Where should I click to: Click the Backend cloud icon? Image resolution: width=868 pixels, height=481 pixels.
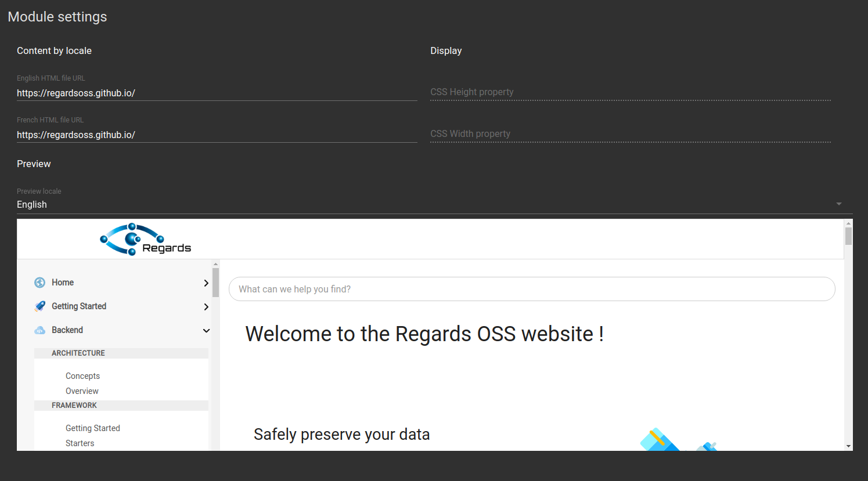point(39,330)
